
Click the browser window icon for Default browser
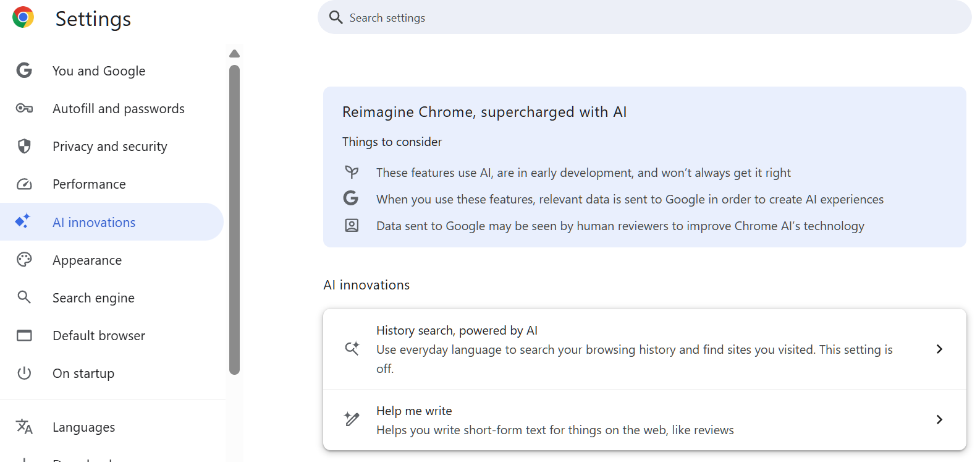point(24,335)
